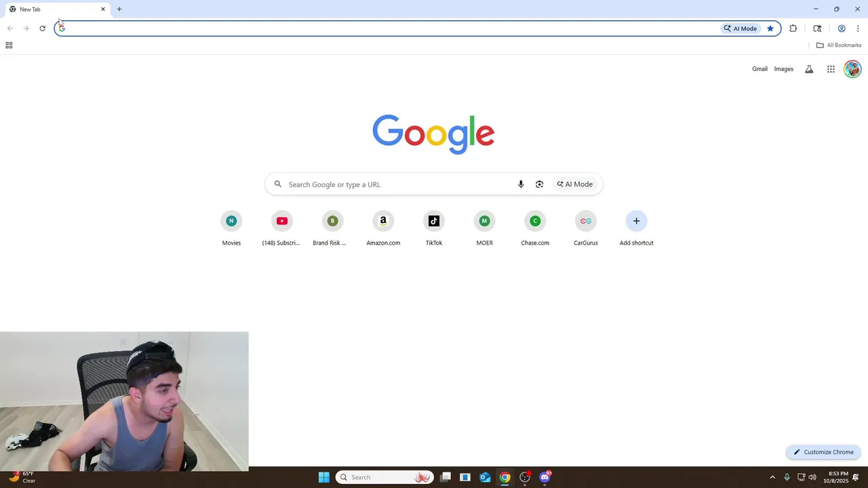The height and width of the screenshot is (488, 868).
Task: Click the Customize Chrome button
Action: pos(823,452)
